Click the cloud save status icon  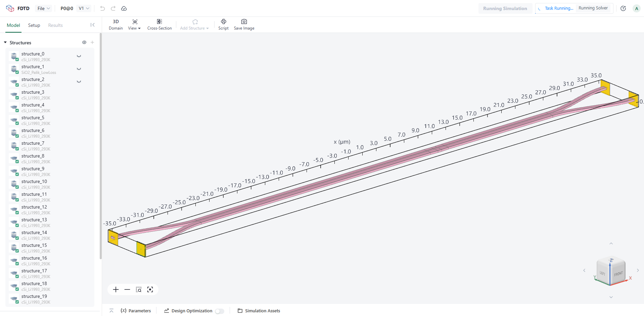tap(124, 8)
